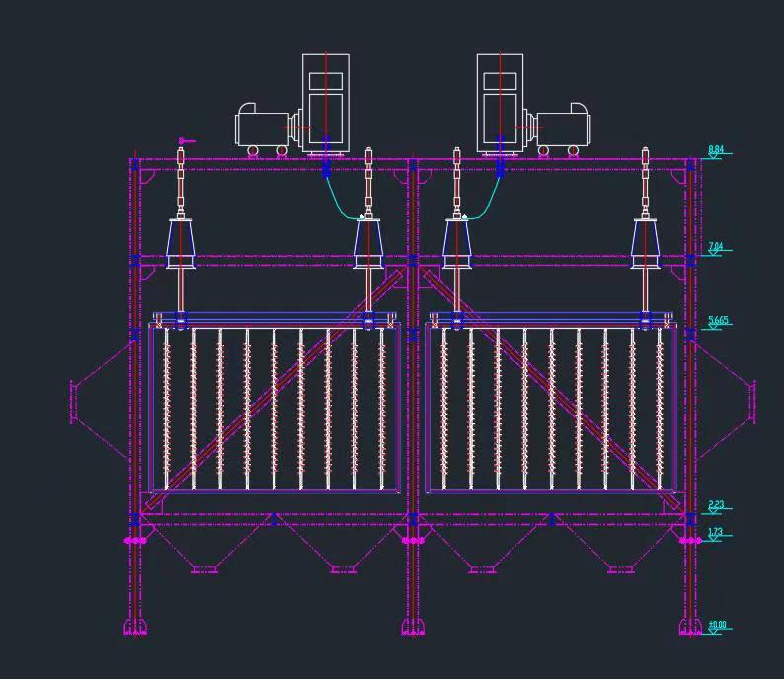The height and width of the screenshot is (679, 784).
Task: Select the left tall rectifier cabinet
Action: point(325,103)
